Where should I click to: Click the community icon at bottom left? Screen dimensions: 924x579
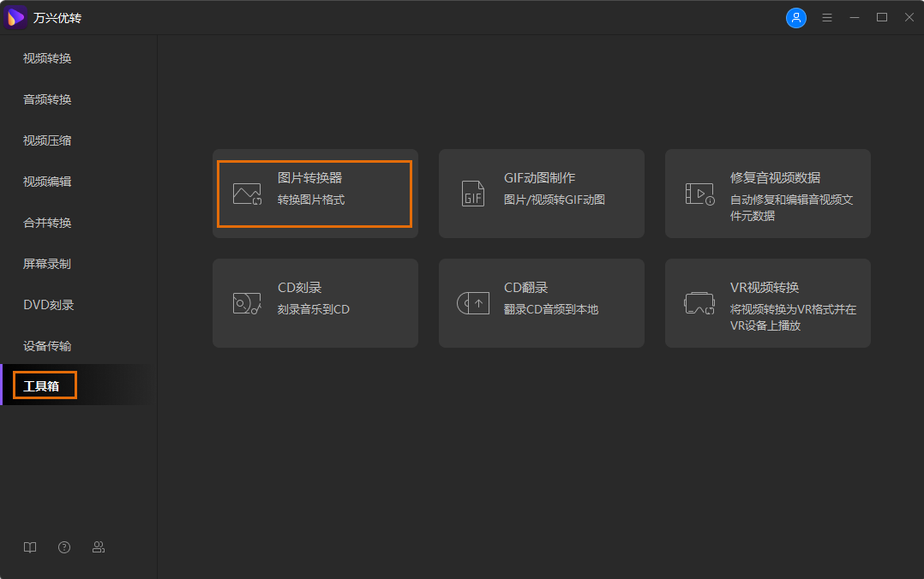click(98, 546)
